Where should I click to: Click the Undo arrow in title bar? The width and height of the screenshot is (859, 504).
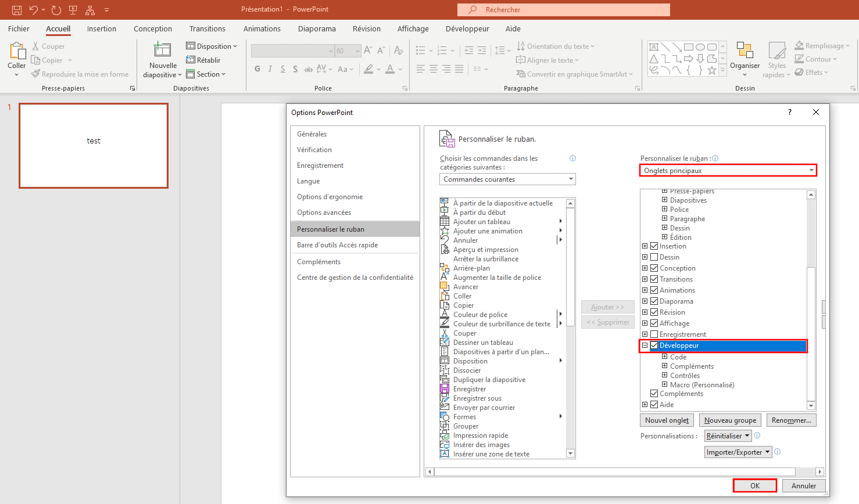point(34,10)
